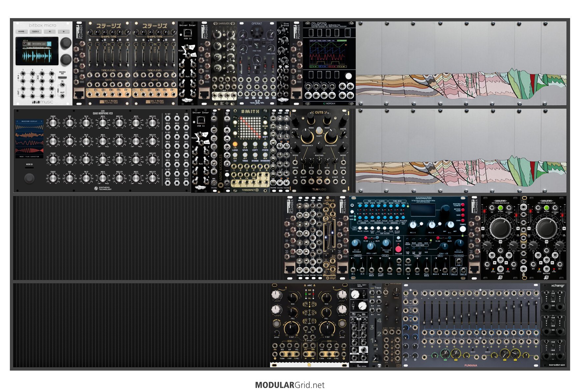Click the MIDI OUT jack on bitbox micro
The image size is (580, 392).
[62, 97]
